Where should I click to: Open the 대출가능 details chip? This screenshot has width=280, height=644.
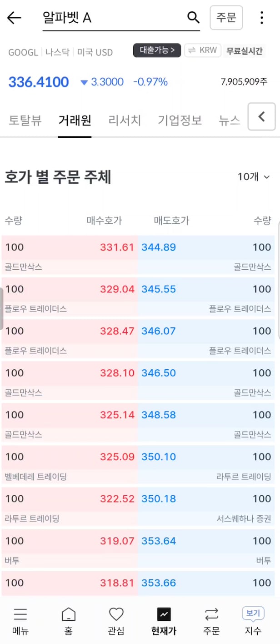click(157, 50)
